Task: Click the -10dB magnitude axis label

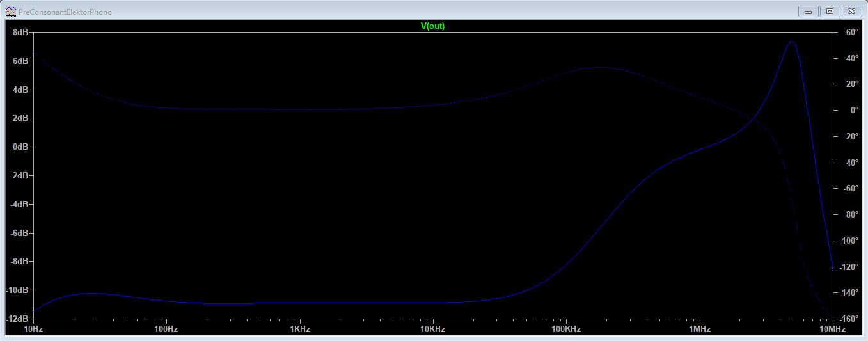Action: tap(17, 290)
